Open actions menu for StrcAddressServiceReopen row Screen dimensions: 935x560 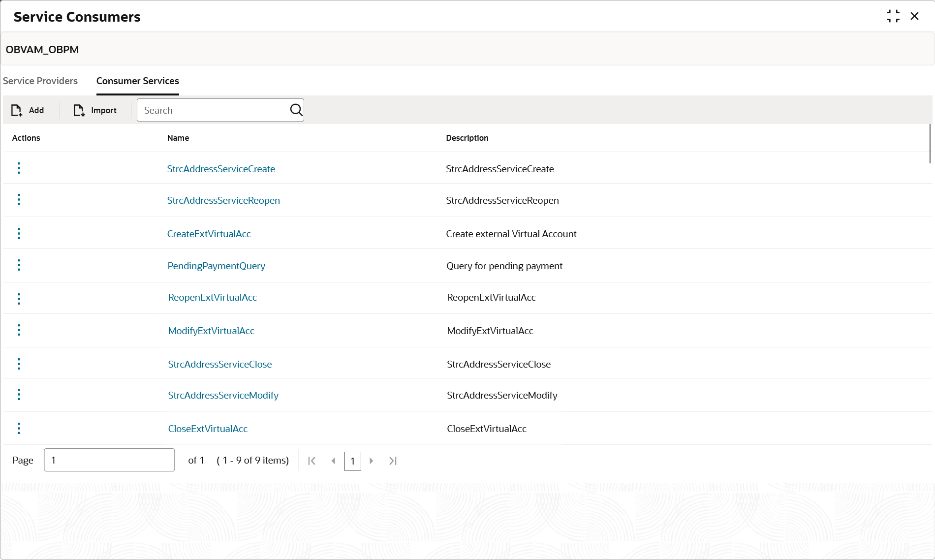(19, 200)
